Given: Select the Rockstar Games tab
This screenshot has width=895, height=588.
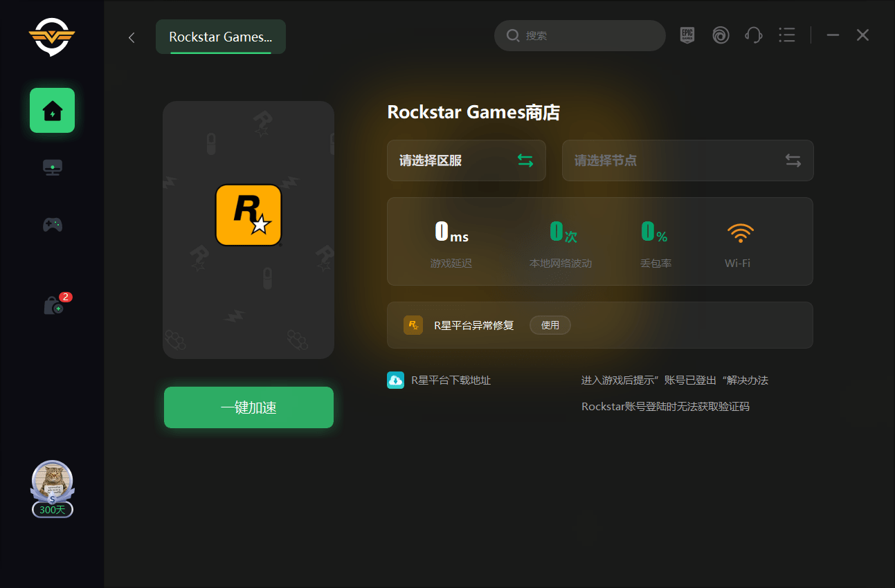Looking at the screenshot, I should click(x=220, y=37).
